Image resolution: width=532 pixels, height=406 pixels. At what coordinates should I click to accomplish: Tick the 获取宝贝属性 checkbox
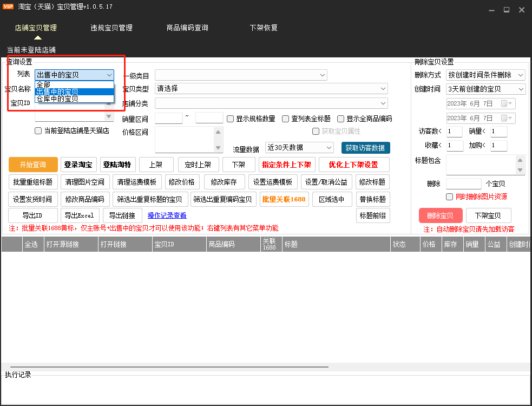316,132
